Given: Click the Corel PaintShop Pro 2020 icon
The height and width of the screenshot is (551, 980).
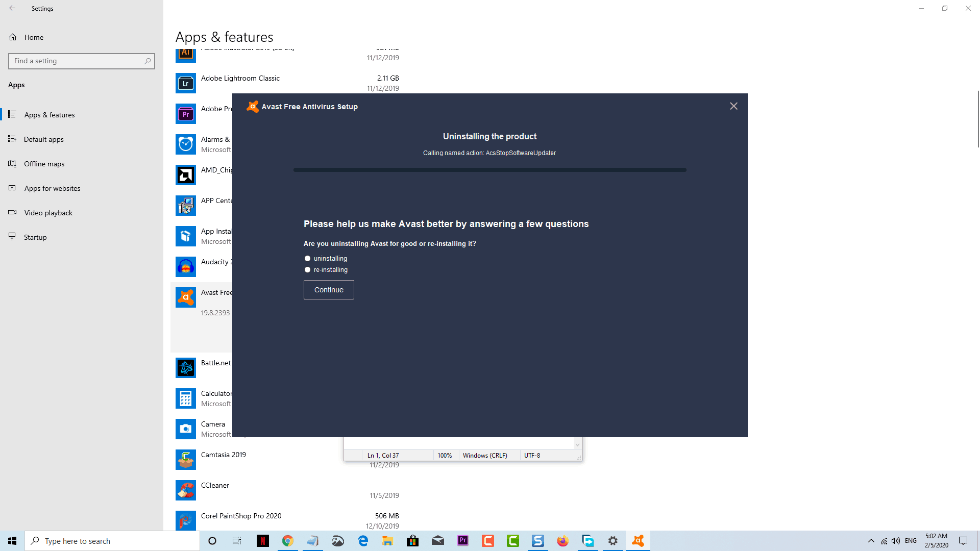Looking at the screenshot, I should pos(186,520).
